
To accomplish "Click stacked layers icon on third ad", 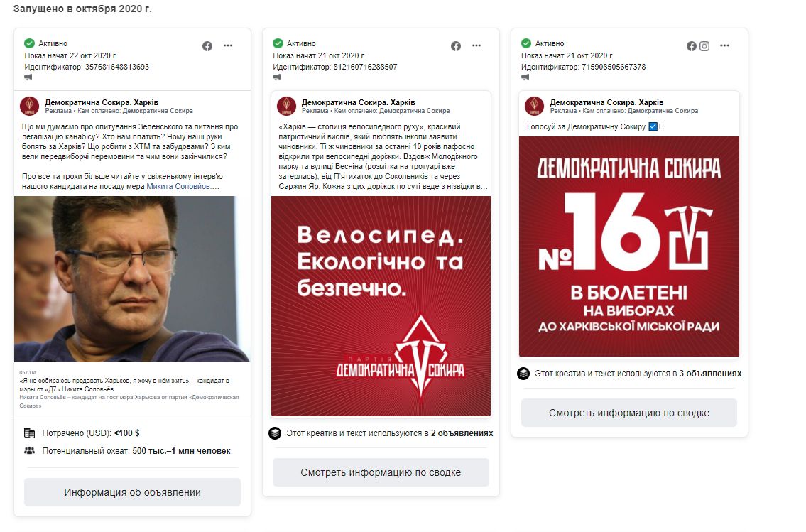I will coord(523,374).
